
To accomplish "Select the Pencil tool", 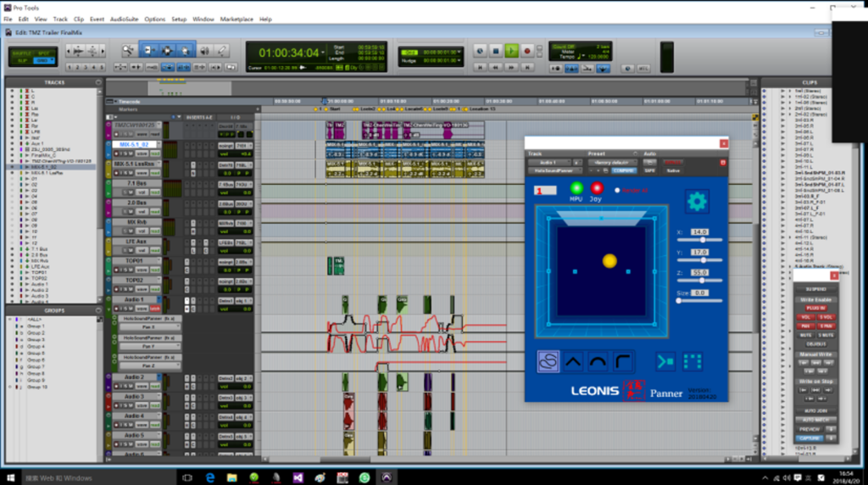I will coord(222,51).
